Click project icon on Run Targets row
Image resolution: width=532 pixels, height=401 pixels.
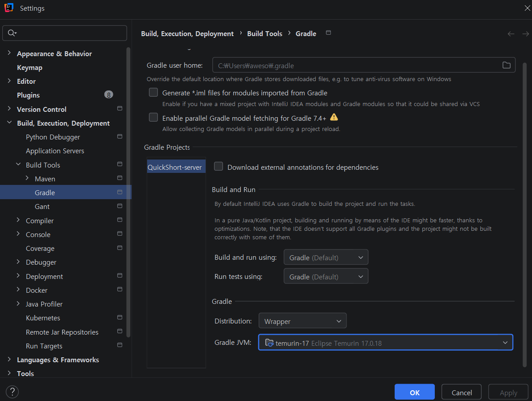120,345
